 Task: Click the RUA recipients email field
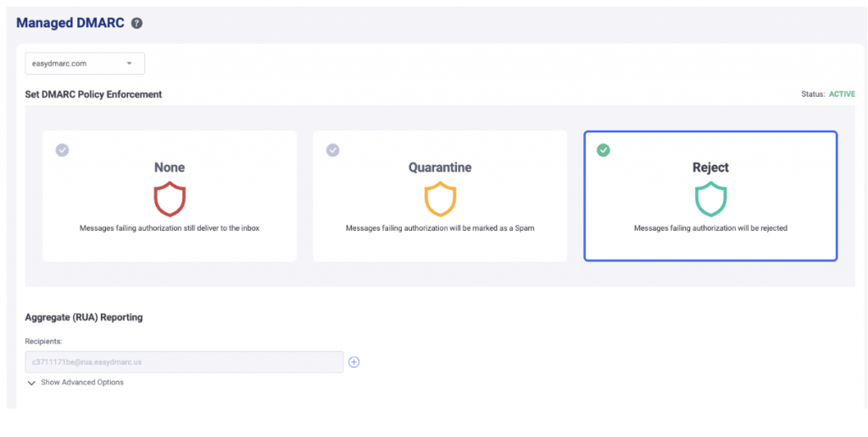184,362
